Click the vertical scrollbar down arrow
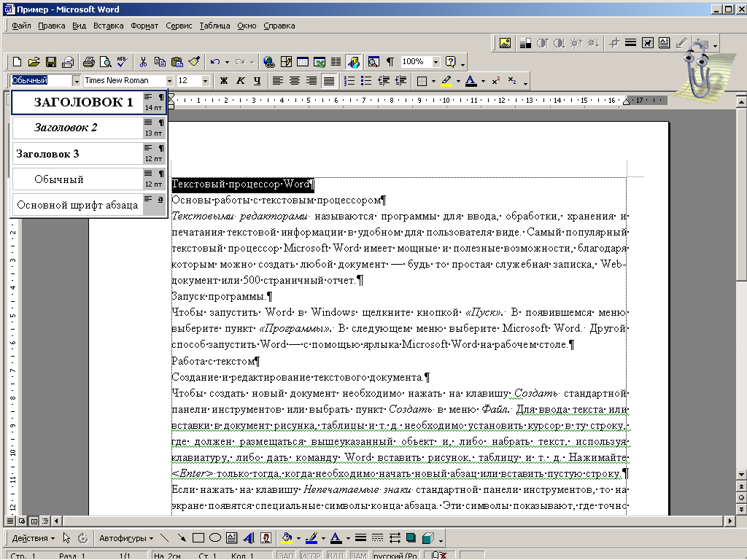Screen dimensions: 747x560 pos(741,475)
